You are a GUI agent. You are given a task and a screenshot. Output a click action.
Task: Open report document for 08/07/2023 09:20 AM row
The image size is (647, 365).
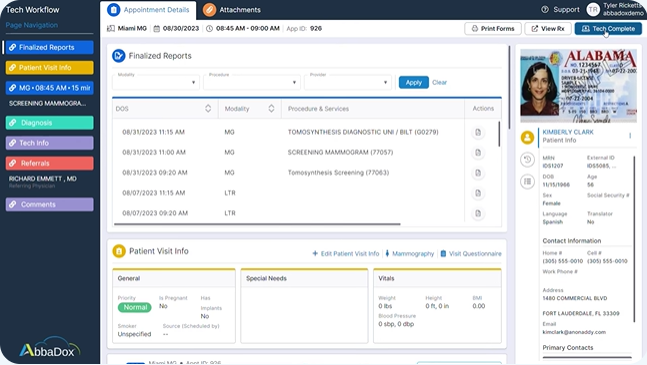click(478, 213)
